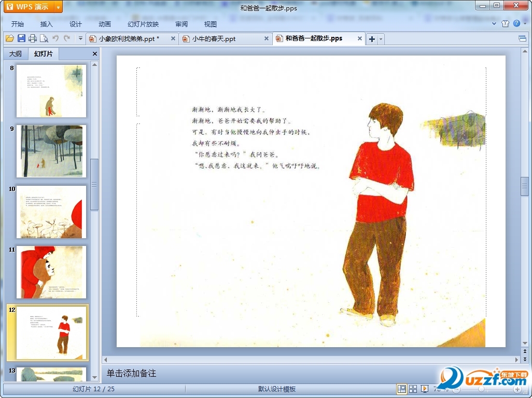
Task: Select slide 13 thumbnail
Action: click(x=51, y=374)
